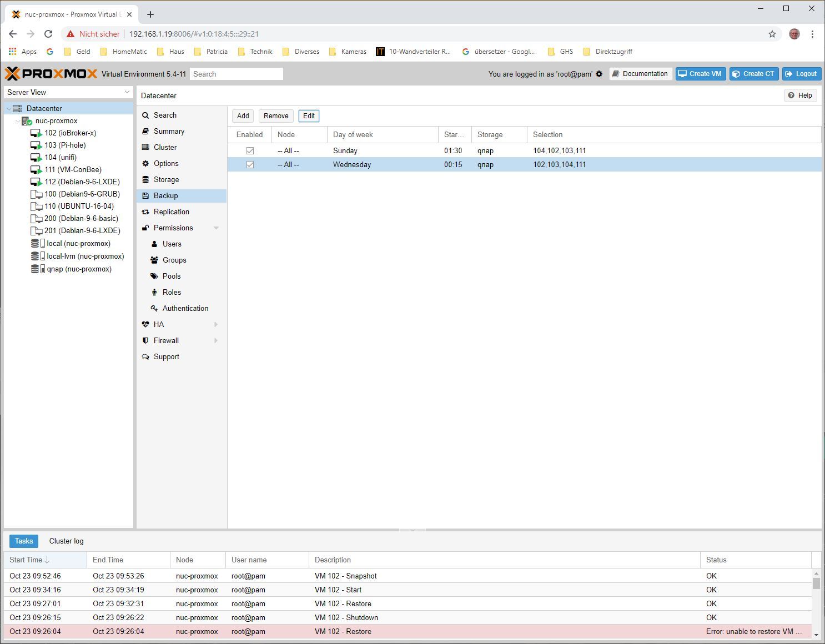Image resolution: width=825 pixels, height=644 pixels.
Task: Click the Cluster icon
Action: [x=145, y=147]
